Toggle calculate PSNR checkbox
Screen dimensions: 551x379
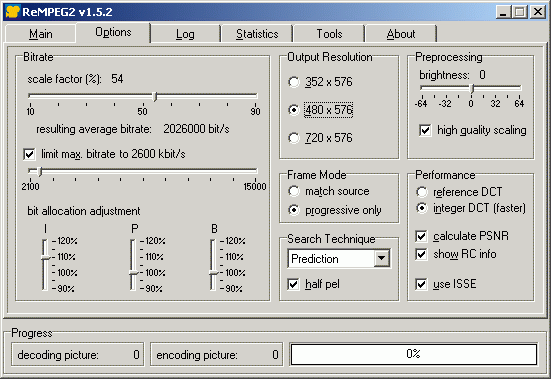tap(421, 236)
